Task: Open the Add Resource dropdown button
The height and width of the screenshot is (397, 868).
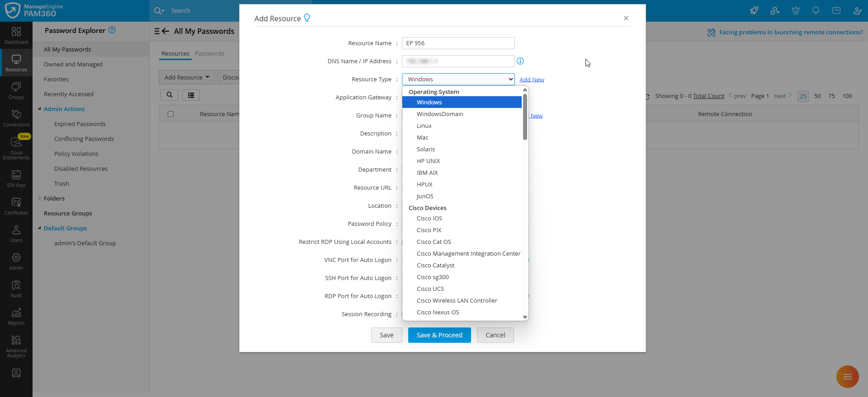Action: pyautogui.click(x=187, y=77)
